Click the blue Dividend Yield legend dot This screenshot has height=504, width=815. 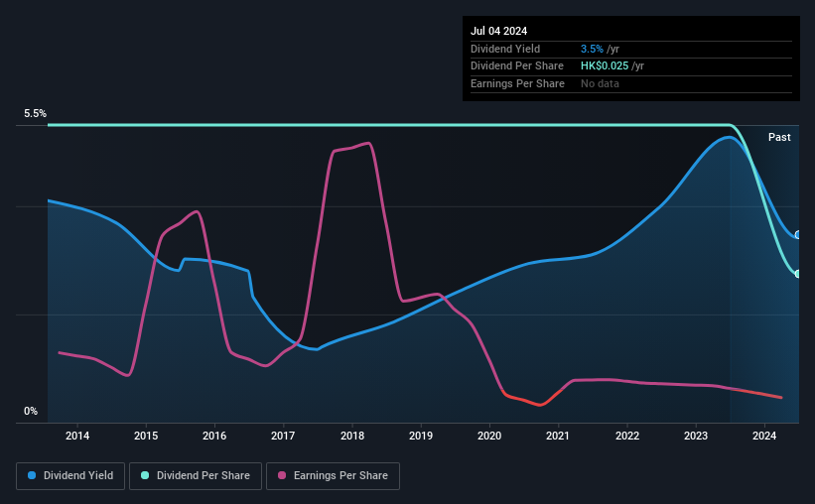[x=32, y=475]
